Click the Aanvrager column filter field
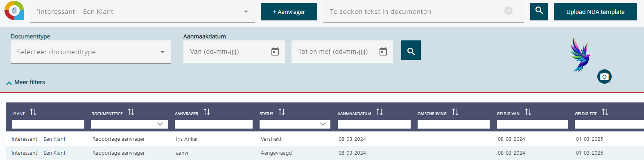The height and width of the screenshot is (160, 644). point(214,124)
